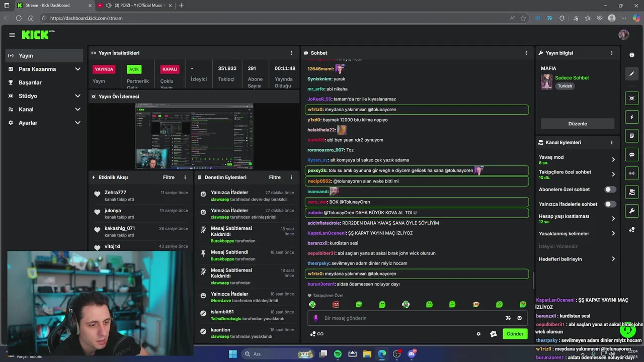644x362 pixels.
Task: Open Hedefleri belirleyin settings arrow
Action: tap(613, 259)
